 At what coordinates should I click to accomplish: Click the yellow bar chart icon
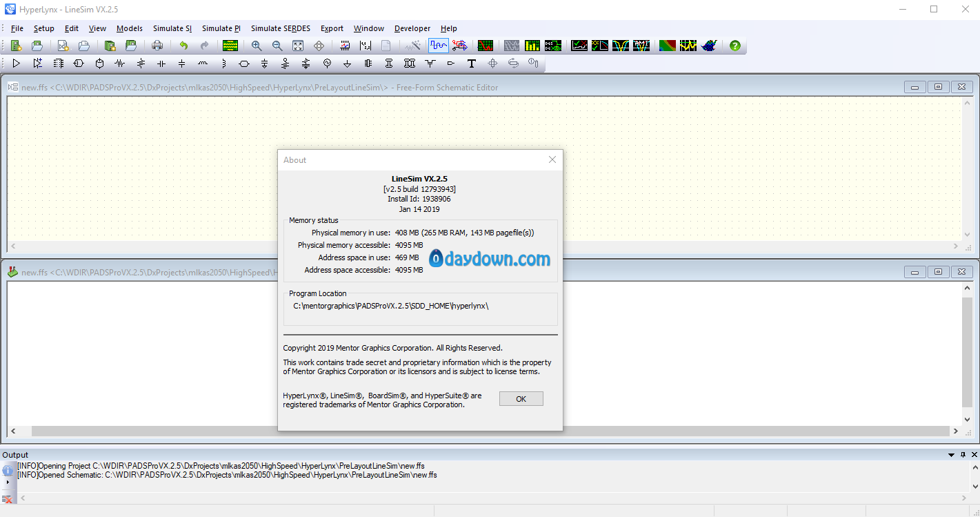coord(532,46)
